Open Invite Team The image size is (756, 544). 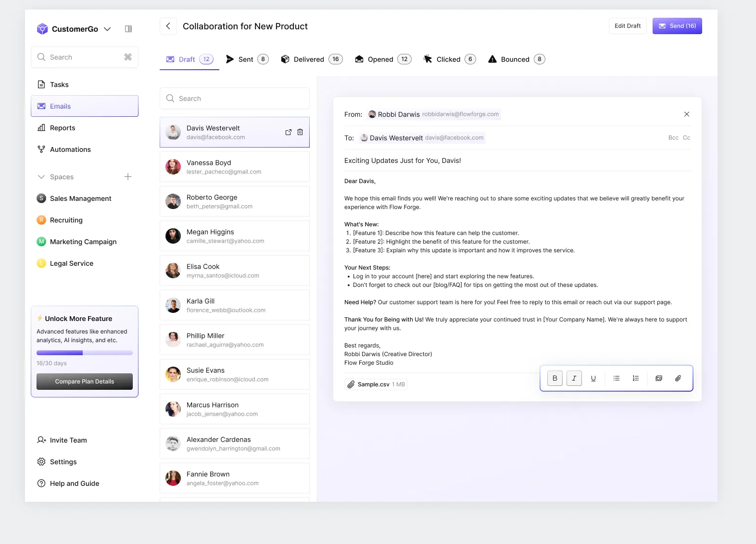[85, 440]
